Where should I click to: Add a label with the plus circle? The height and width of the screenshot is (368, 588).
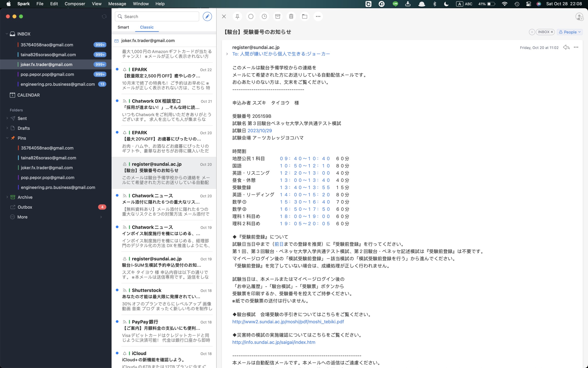coord(532,32)
